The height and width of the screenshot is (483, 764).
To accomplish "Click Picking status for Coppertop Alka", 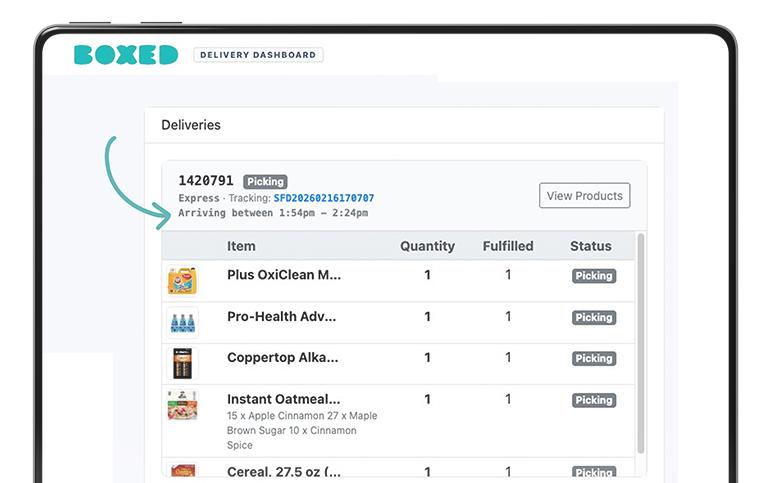I will click(x=594, y=359).
